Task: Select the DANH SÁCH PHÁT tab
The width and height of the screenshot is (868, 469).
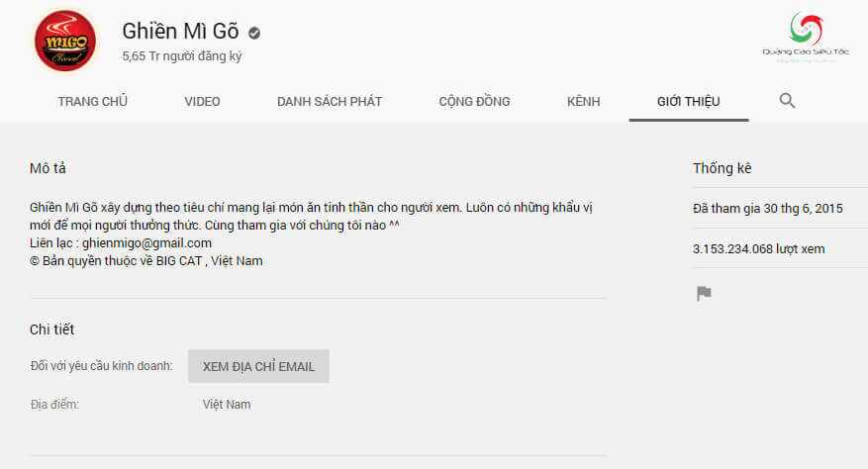Action: (x=330, y=102)
